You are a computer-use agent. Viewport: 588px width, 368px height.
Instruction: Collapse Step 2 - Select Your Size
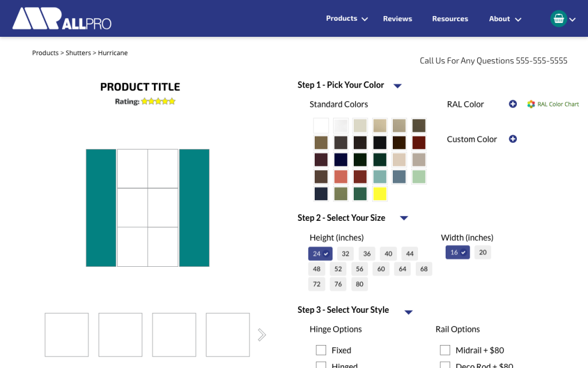(404, 218)
